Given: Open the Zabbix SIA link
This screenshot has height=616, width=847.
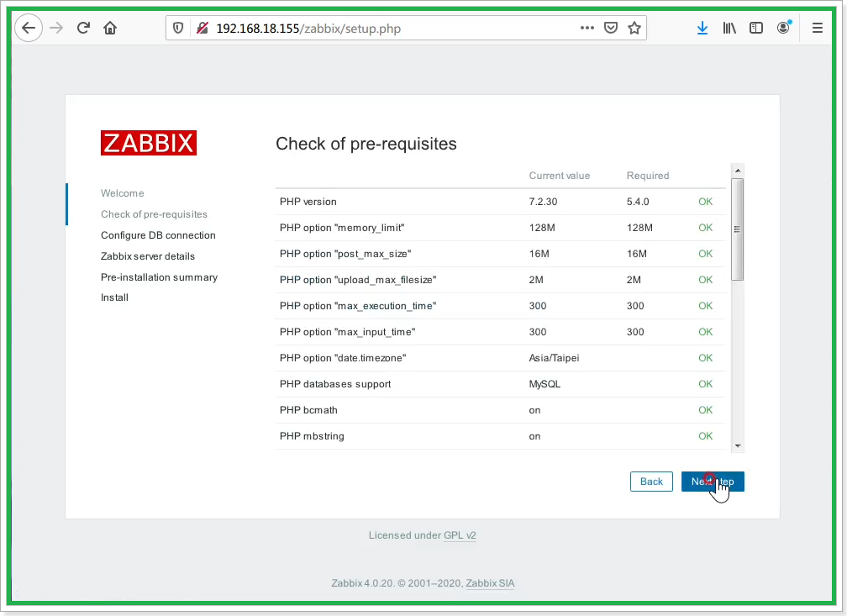Looking at the screenshot, I should point(490,583).
